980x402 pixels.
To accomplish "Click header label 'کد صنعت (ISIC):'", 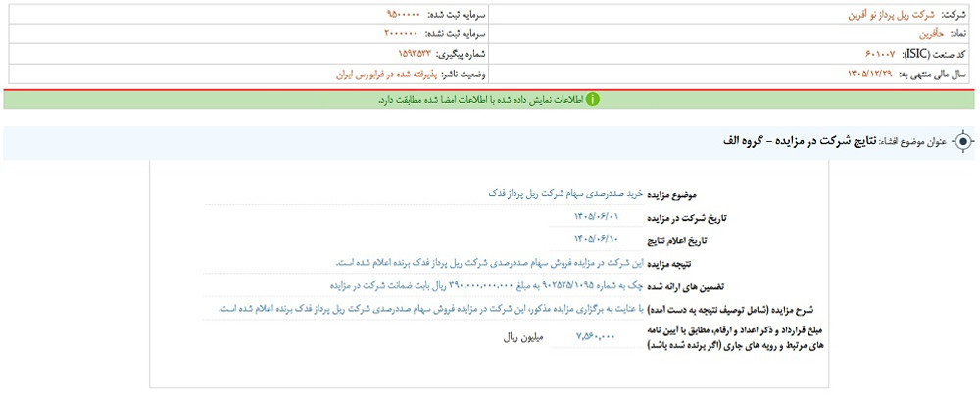I will click(932, 55).
